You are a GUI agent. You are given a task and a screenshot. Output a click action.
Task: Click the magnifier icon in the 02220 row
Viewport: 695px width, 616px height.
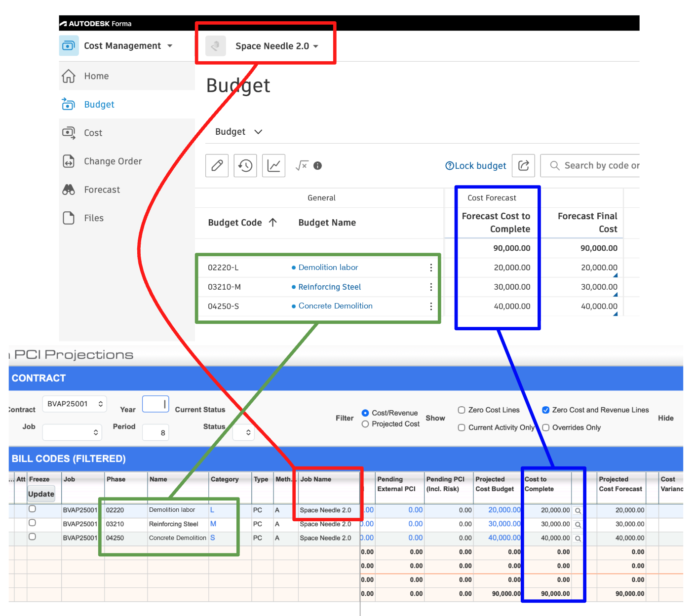pos(578,511)
